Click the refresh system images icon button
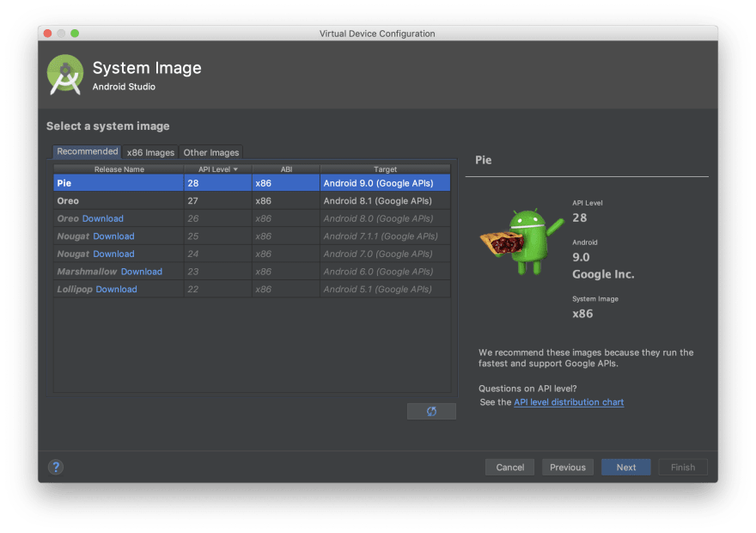 tap(431, 411)
